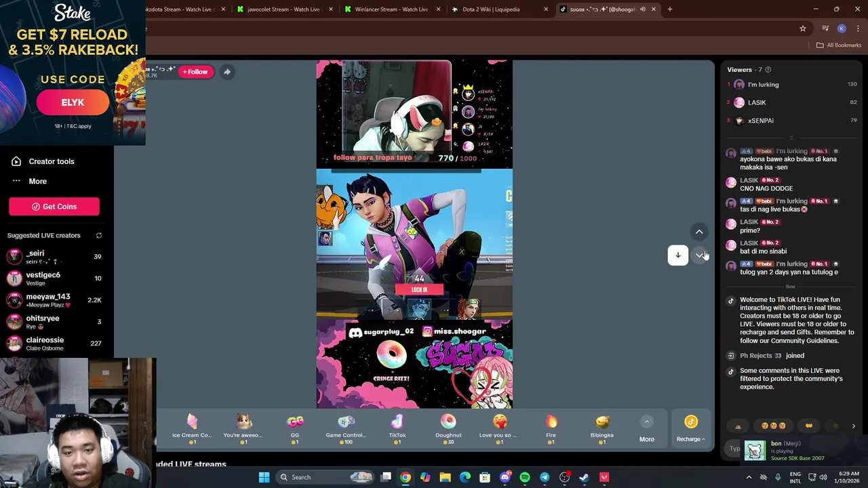The width and height of the screenshot is (868, 488).
Task: Open Ph Rejects joined notice in chat
Action: pos(772,356)
